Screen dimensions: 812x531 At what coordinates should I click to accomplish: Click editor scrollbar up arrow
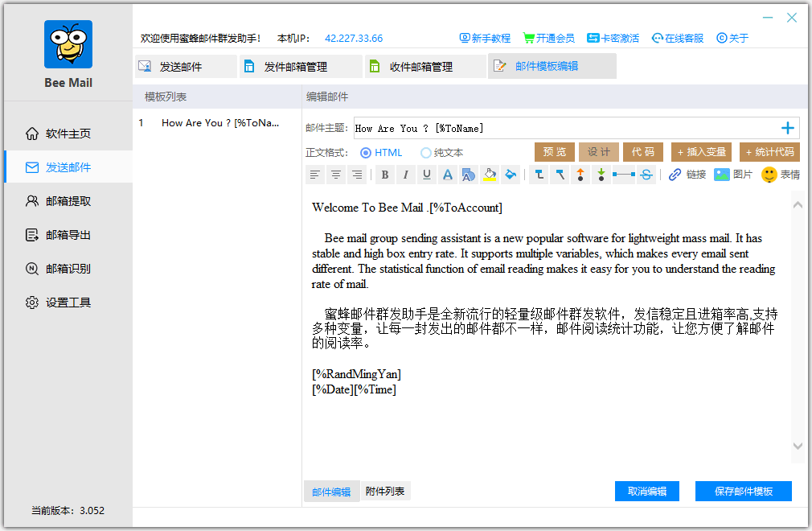pyautogui.click(x=798, y=205)
